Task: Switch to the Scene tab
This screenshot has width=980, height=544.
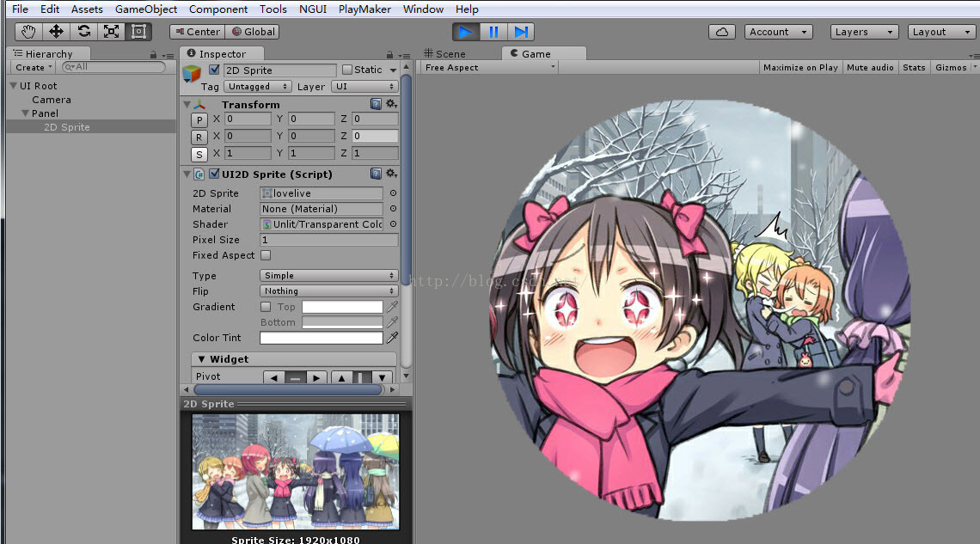Action: coord(444,54)
